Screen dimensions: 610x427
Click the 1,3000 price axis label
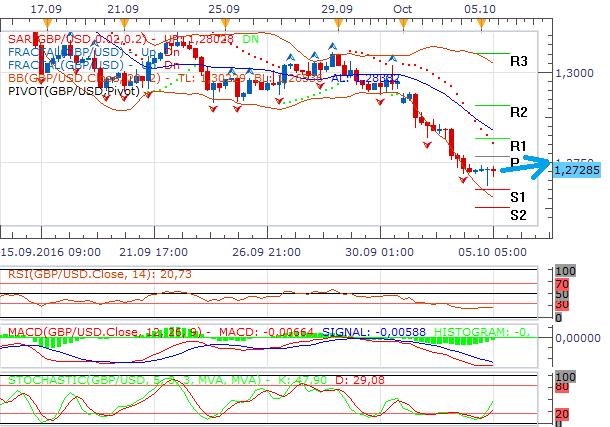(x=575, y=74)
